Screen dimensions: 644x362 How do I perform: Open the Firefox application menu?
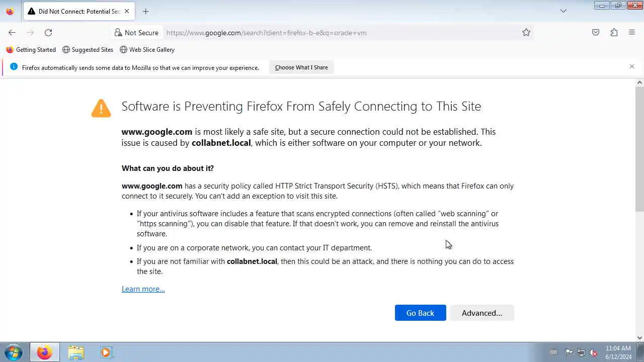[x=632, y=33]
